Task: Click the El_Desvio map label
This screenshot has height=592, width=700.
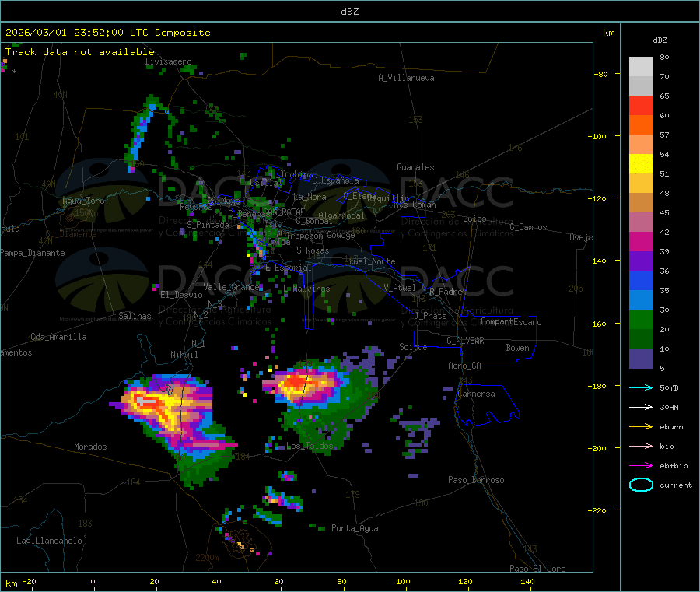Action: point(181,295)
